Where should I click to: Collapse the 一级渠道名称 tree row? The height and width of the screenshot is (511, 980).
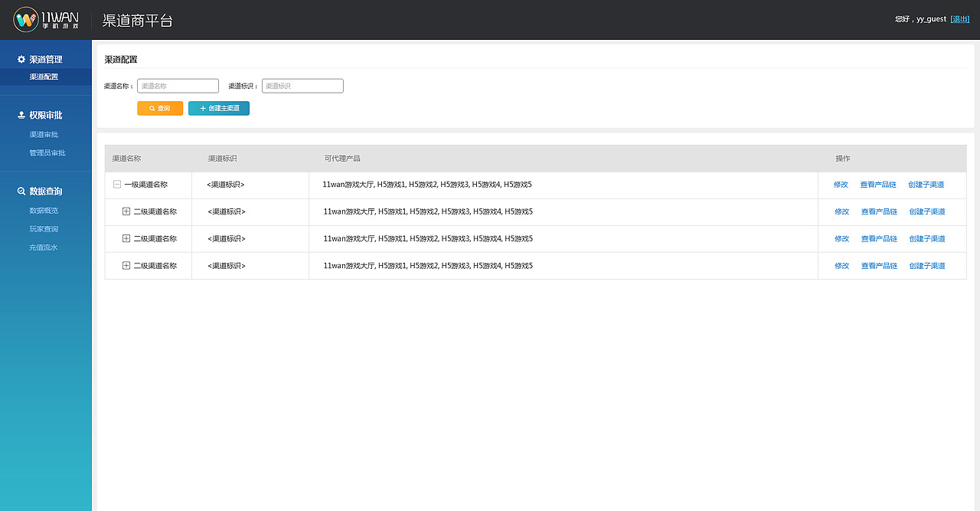coord(116,185)
